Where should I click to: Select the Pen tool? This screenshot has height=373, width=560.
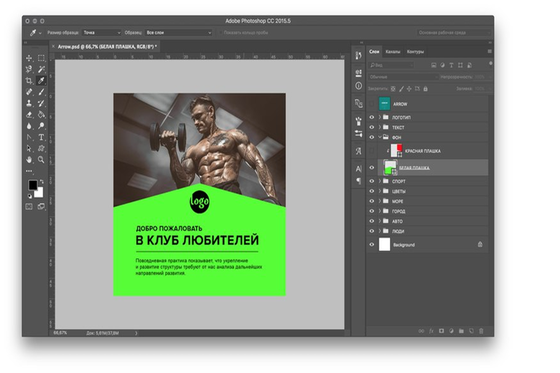(x=29, y=137)
